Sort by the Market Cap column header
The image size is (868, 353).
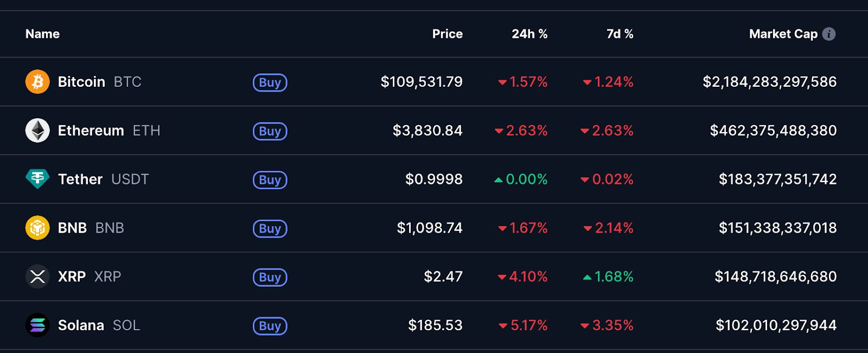tap(783, 34)
